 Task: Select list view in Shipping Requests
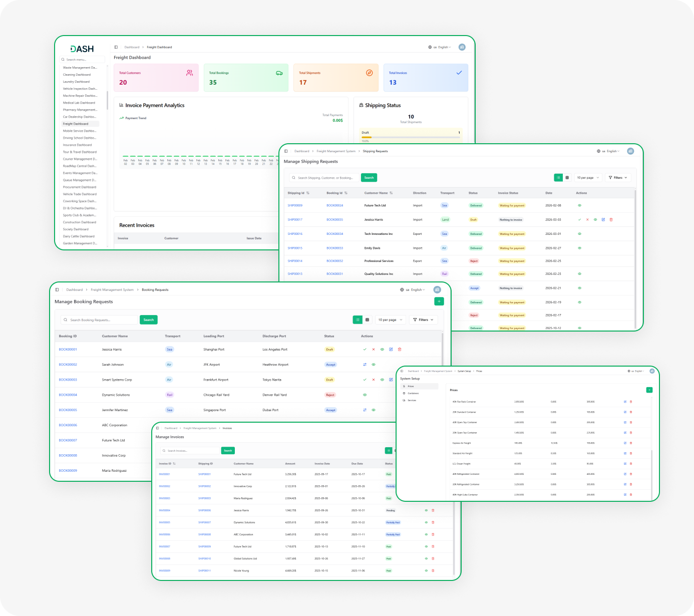coord(558,177)
